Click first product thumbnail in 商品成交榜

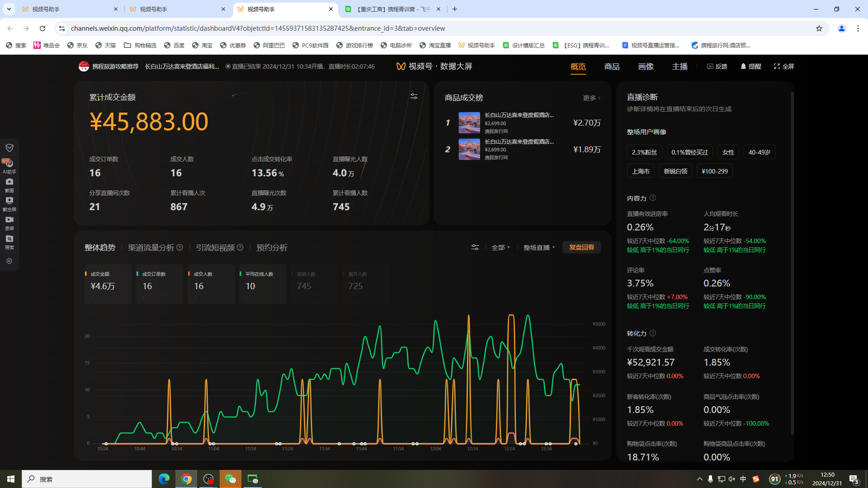click(469, 122)
